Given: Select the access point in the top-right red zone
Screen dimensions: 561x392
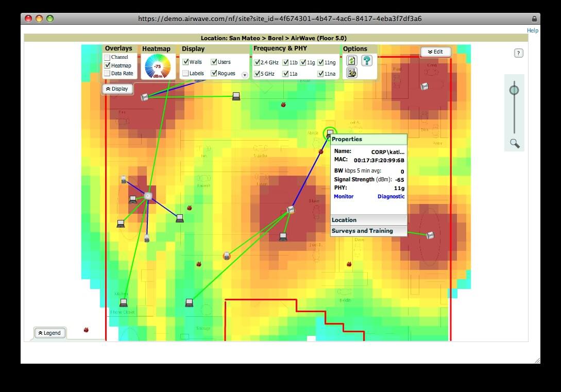Looking at the screenshot, I should point(424,86).
